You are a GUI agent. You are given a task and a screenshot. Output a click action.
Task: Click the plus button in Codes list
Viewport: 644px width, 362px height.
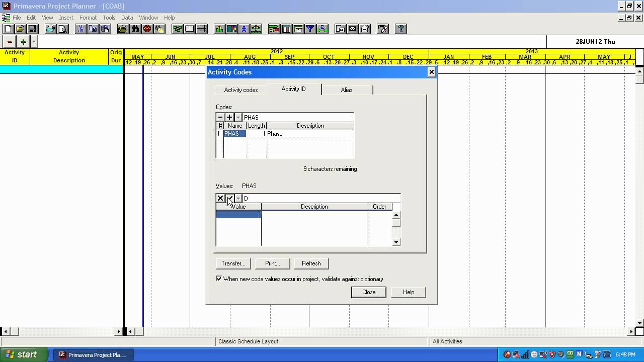click(229, 117)
